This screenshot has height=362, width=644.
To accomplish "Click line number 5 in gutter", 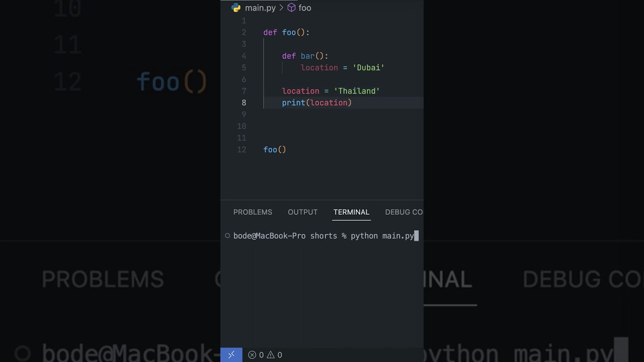I will click(x=244, y=67).
